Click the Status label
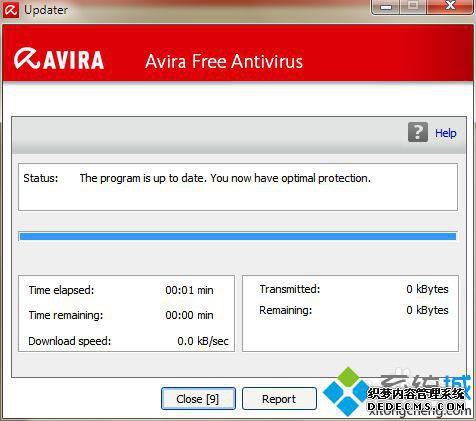476x421 pixels. [41, 178]
